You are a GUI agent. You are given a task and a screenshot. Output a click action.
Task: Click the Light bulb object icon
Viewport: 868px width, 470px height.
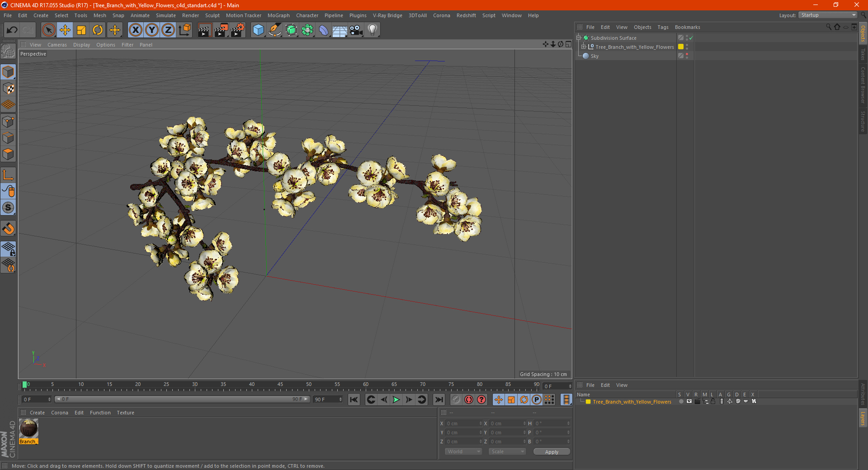pos(372,30)
